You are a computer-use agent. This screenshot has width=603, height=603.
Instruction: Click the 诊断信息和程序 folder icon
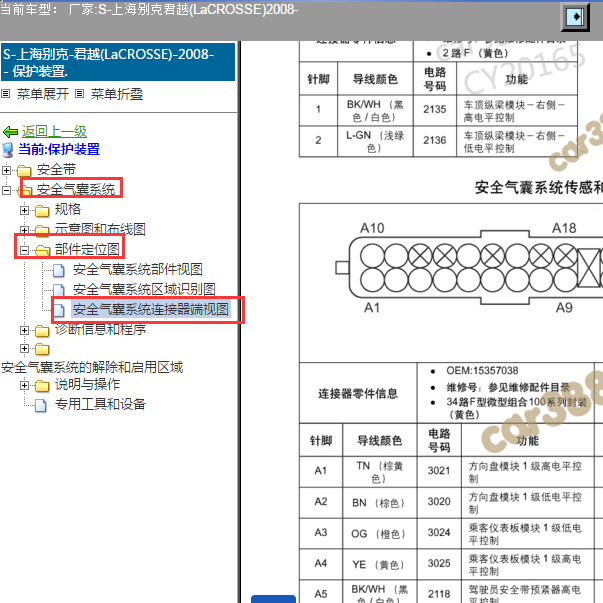pos(42,331)
